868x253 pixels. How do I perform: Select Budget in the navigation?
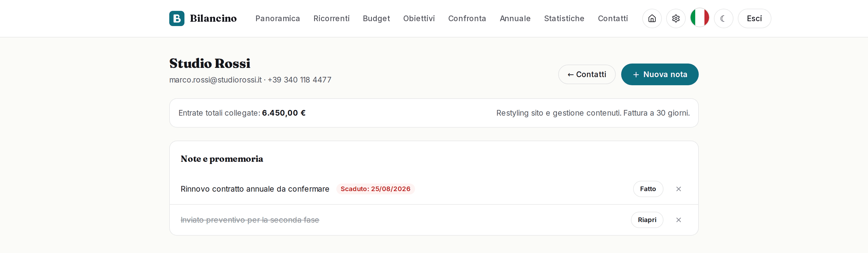pyautogui.click(x=376, y=18)
